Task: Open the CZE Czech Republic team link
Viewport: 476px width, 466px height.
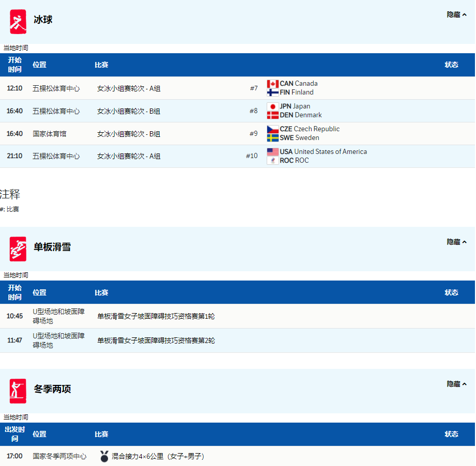Action: click(310, 129)
